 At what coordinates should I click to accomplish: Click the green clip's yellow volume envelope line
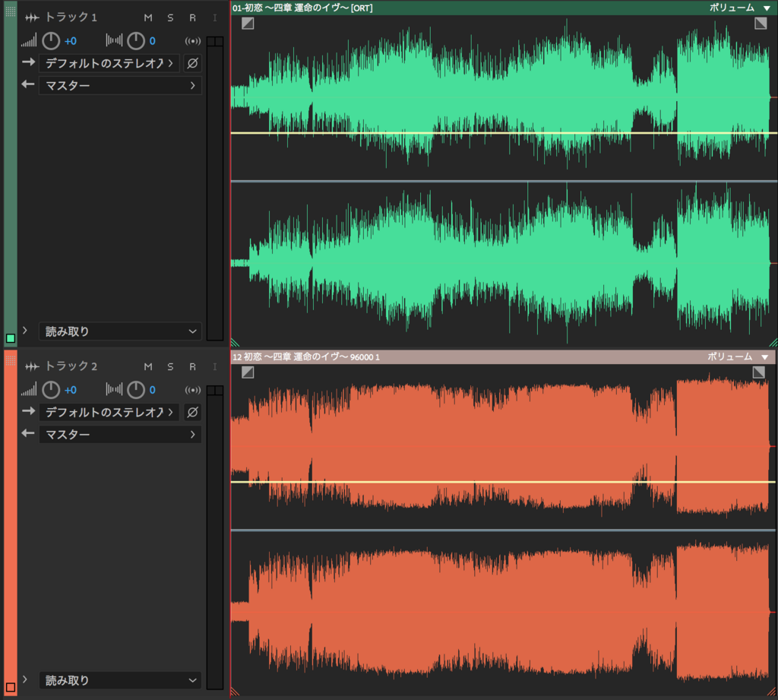pyautogui.click(x=504, y=133)
